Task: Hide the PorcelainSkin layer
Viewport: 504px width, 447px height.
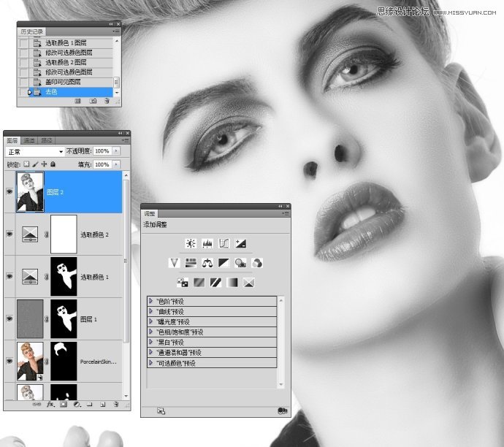Action: click(x=9, y=361)
